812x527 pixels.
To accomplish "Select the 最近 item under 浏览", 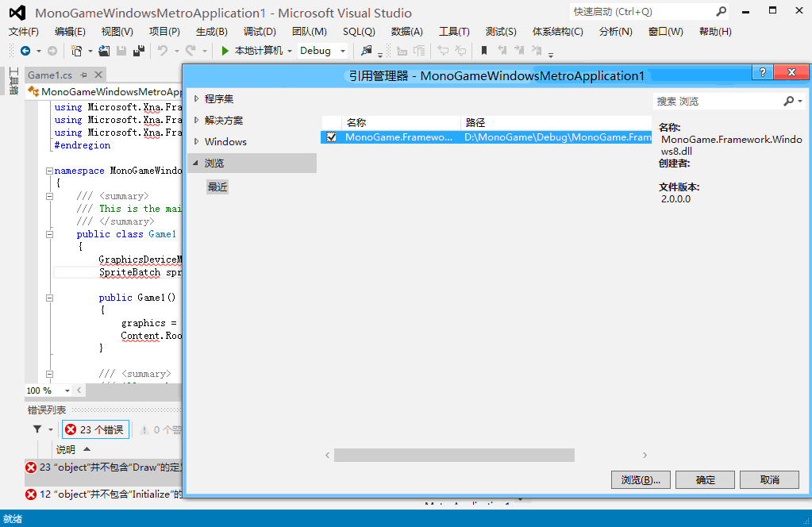I will (x=217, y=187).
